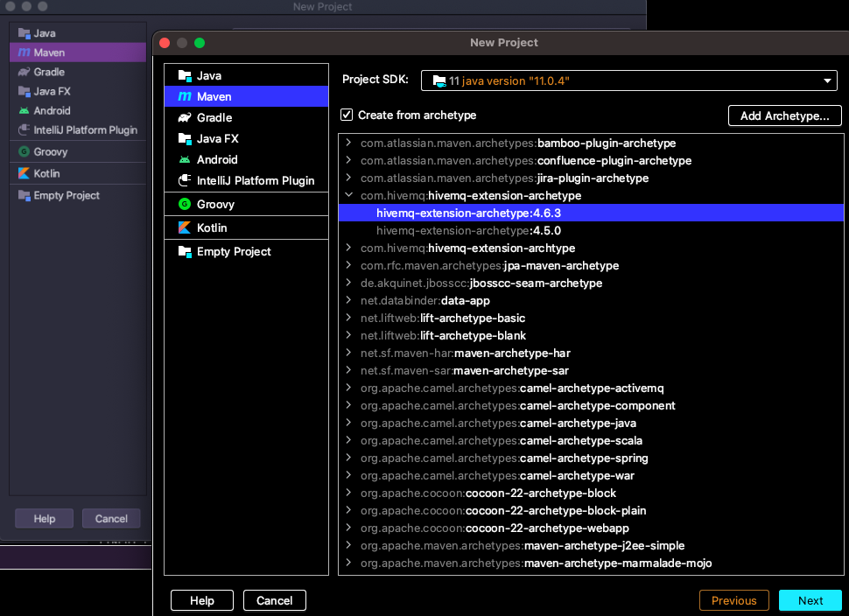
Task: Click the IntelliJ Platform Plugin icon
Action: click(185, 180)
